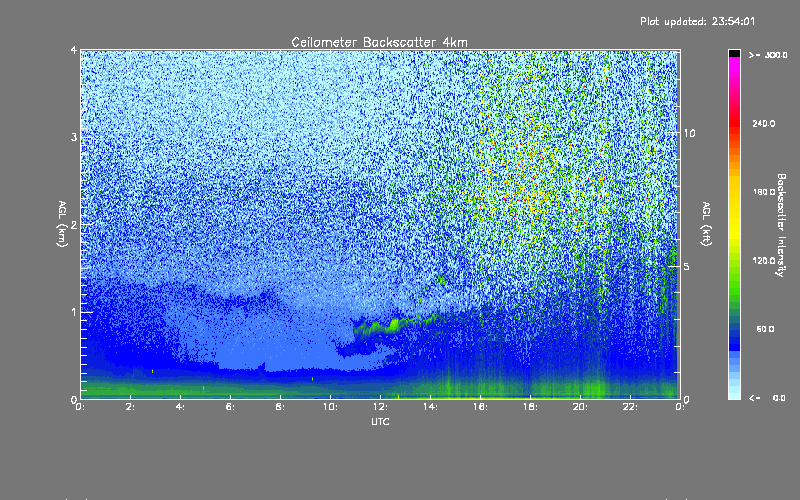Click the left 'AGL (km)' axis label
Image resolution: width=800 pixels, height=500 pixels.
pos(62,224)
